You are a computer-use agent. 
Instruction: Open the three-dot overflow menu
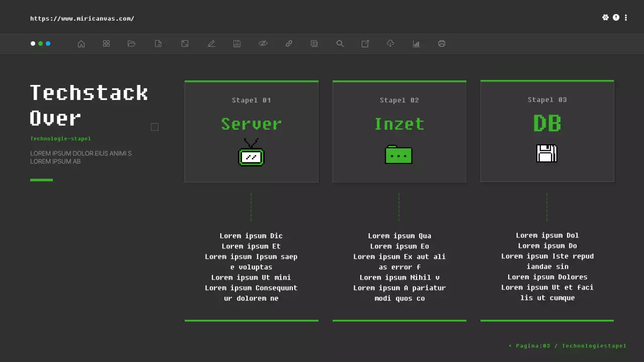tap(625, 17)
